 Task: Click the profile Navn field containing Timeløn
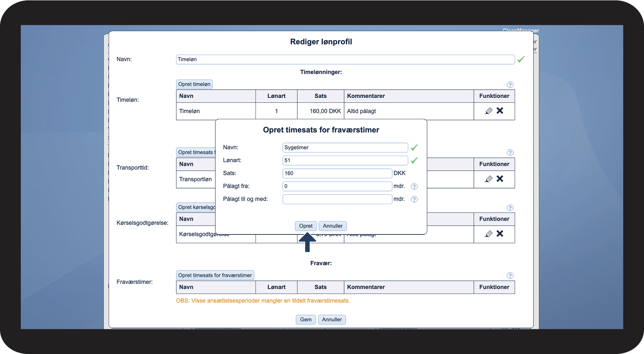[x=345, y=59]
